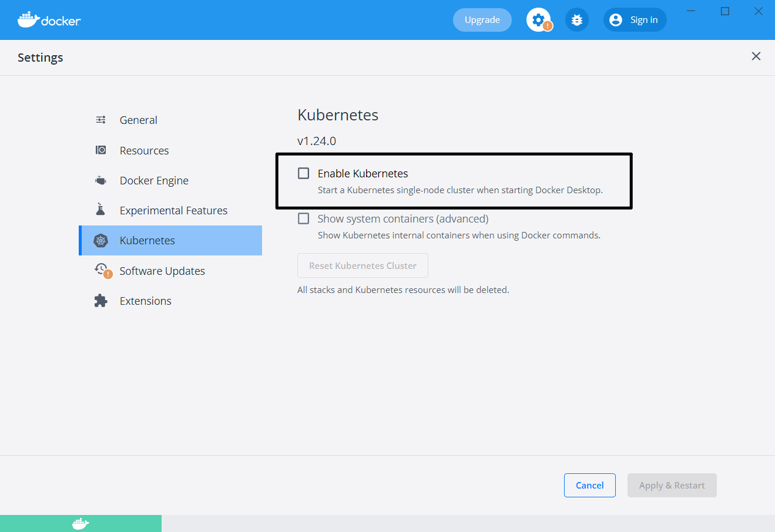
Task: Click the Experimental Features flask icon
Action: pyautogui.click(x=100, y=210)
